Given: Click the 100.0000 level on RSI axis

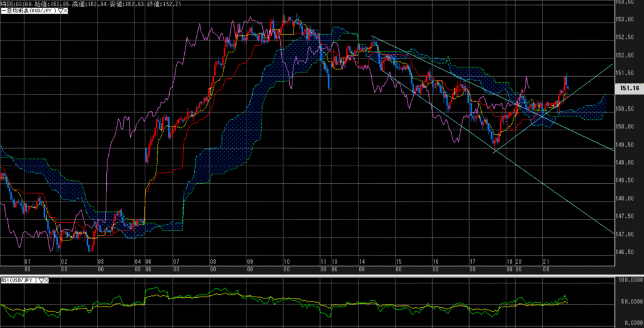Looking at the screenshot, I should tap(628, 280).
